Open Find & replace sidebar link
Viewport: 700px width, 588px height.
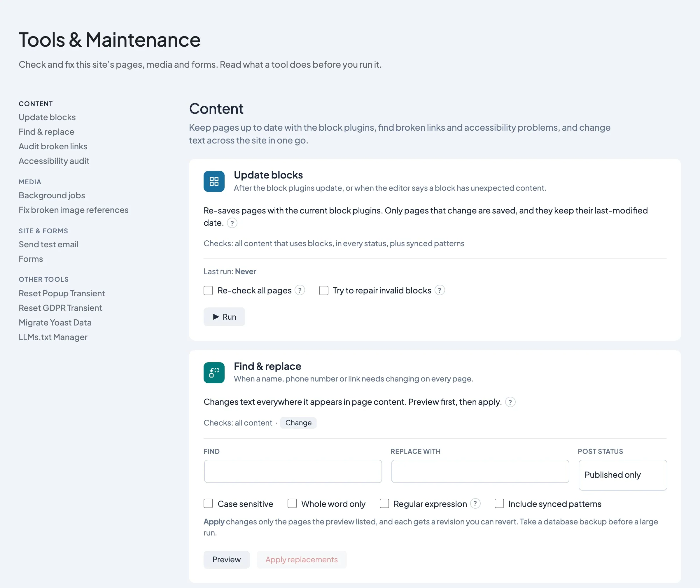(x=46, y=132)
